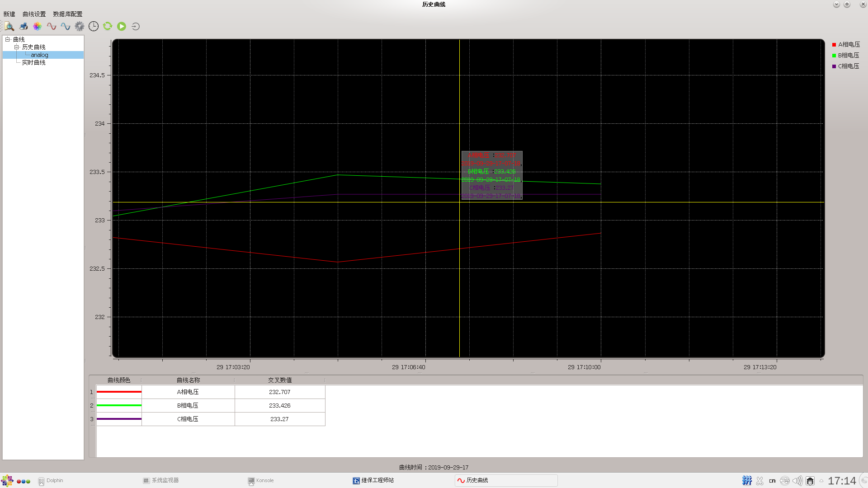
Task: Open the 新建 menu
Action: point(9,14)
